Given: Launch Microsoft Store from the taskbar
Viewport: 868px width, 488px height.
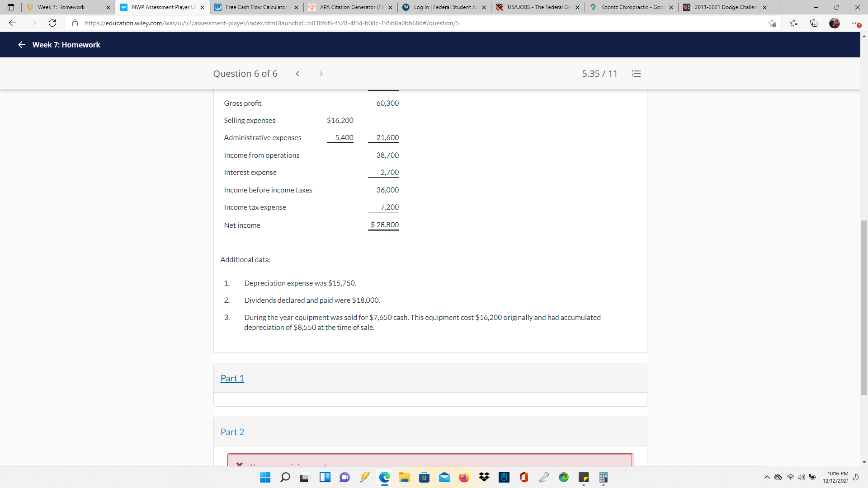Looking at the screenshot, I should tap(424, 477).
